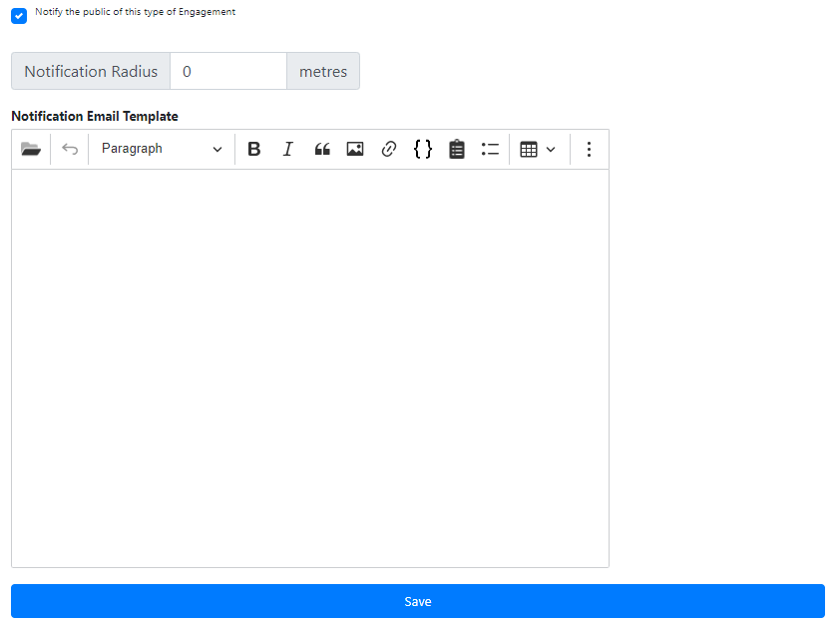
Task: Click the curly braces placeholder icon
Action: [423, 149]
